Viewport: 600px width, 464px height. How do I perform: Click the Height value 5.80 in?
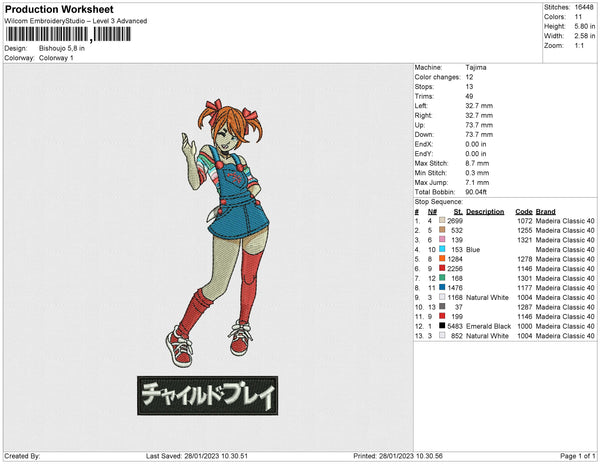(585, 26)
